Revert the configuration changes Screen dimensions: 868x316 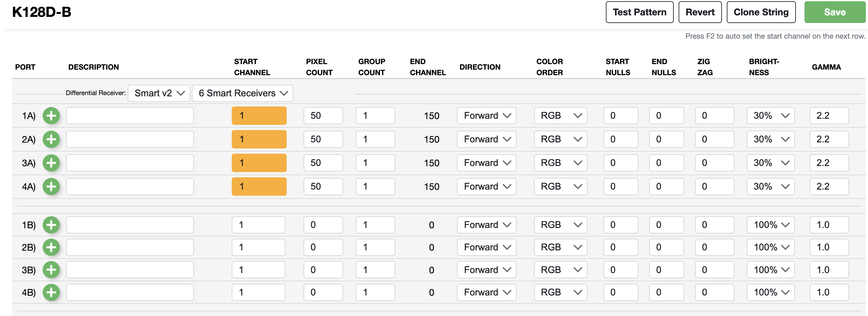tap(700, 12)
